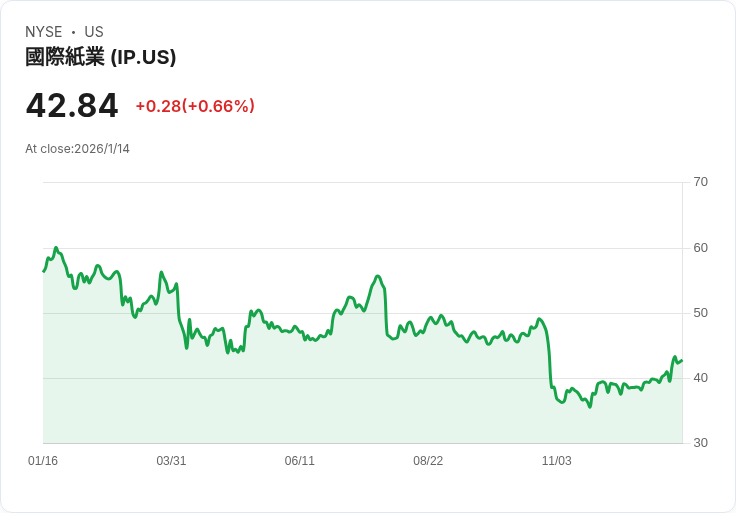Click the 60 label on price axis
Image resolution: width=736 pixels, height=513 pixels.
click(x=701, y=248)
